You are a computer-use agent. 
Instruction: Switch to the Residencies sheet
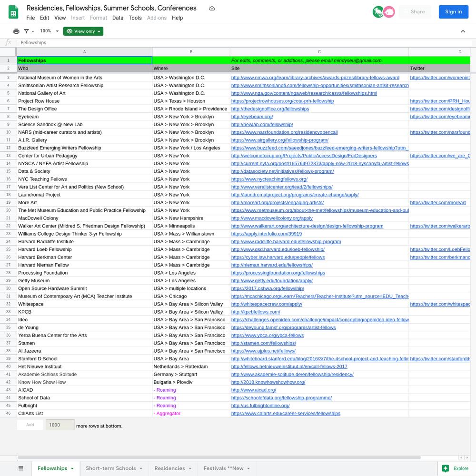click(170, 468)
